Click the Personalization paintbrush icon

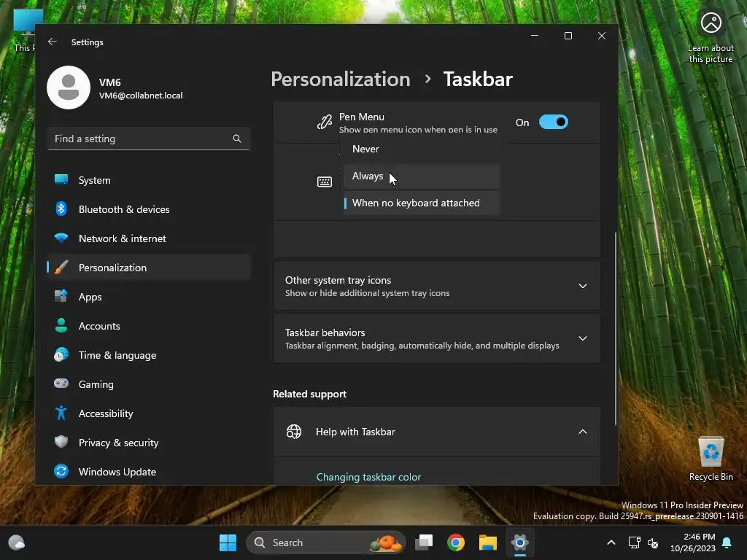click(x=61, y=267)
